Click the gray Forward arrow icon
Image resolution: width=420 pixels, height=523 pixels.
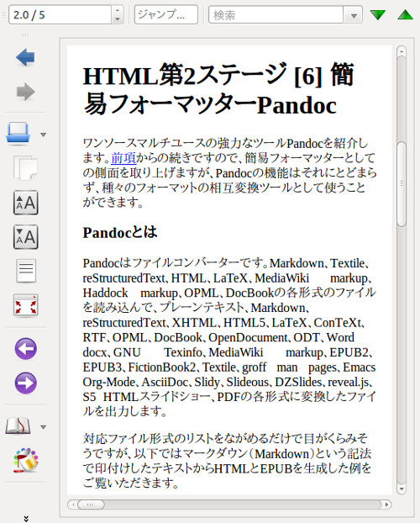coord(25,92)
